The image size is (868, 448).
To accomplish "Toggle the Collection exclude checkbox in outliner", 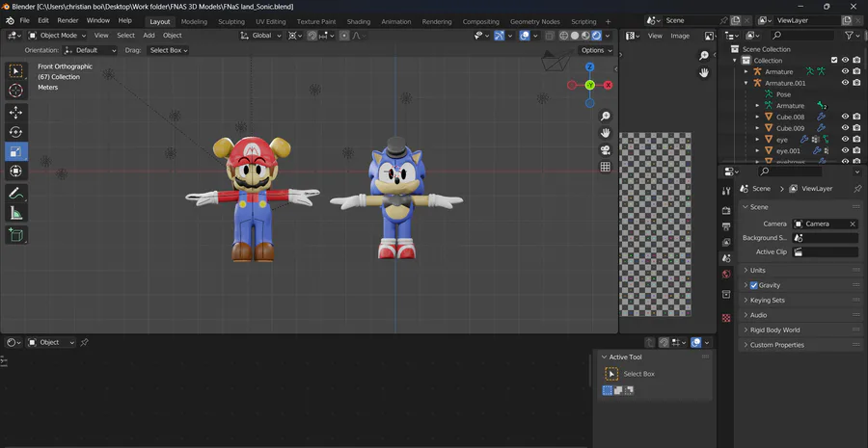I will click(x=834, y=61).
